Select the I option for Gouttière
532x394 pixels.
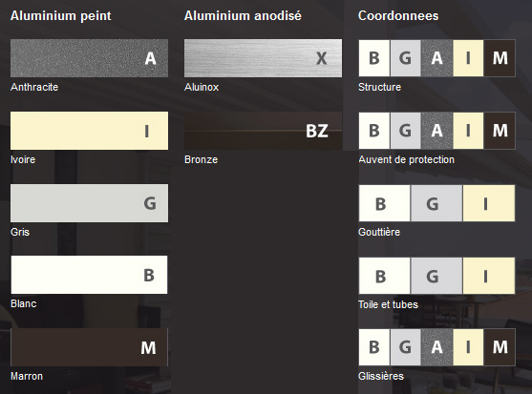[489, 203]
